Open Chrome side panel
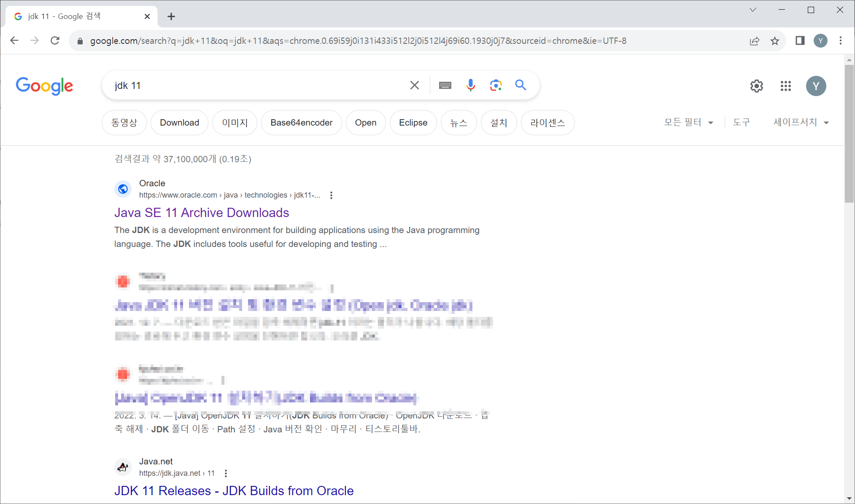Viewport: 855px width, 504px height. [800, 41]
